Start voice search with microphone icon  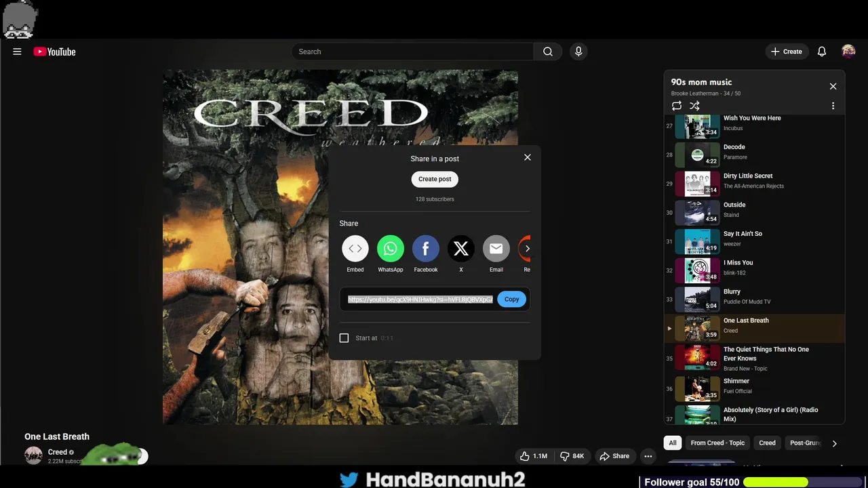point(578,52)
